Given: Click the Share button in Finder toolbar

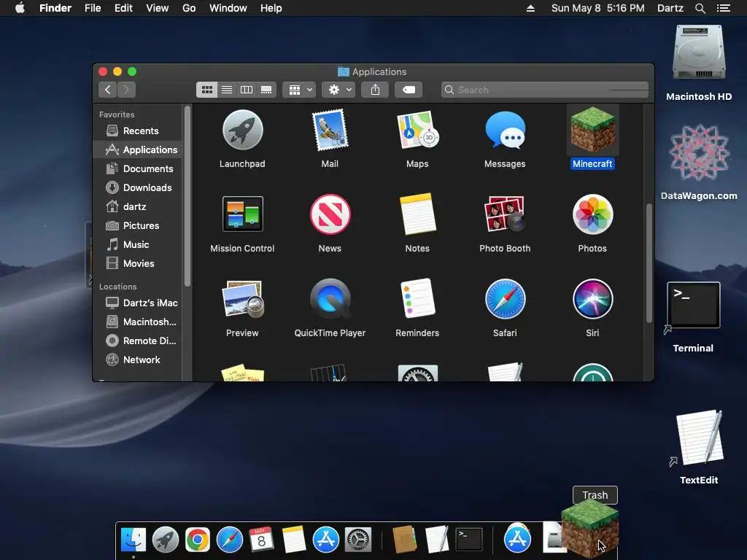Looking at the screenshot, I should tap(376, 90).
